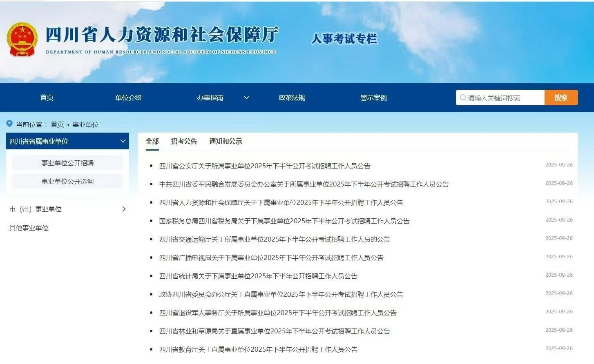Click the 搜索 search icon button
Screen dimensions: 594x364
(561, 98)
